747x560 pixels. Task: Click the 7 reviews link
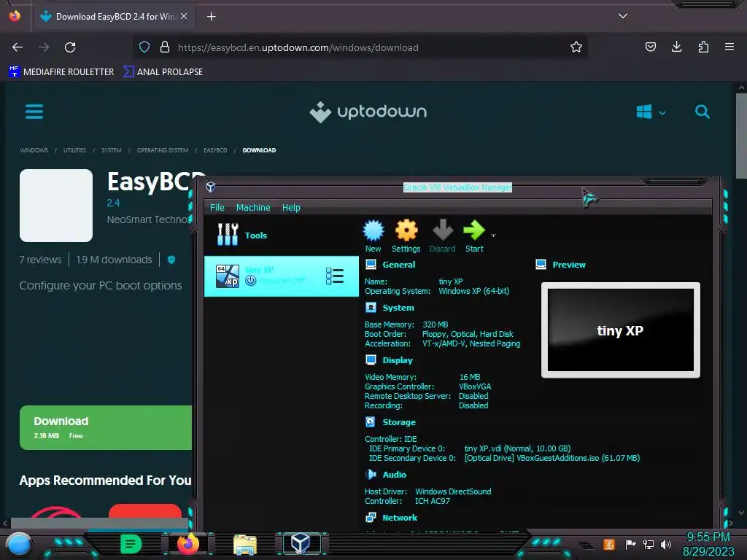40,260
